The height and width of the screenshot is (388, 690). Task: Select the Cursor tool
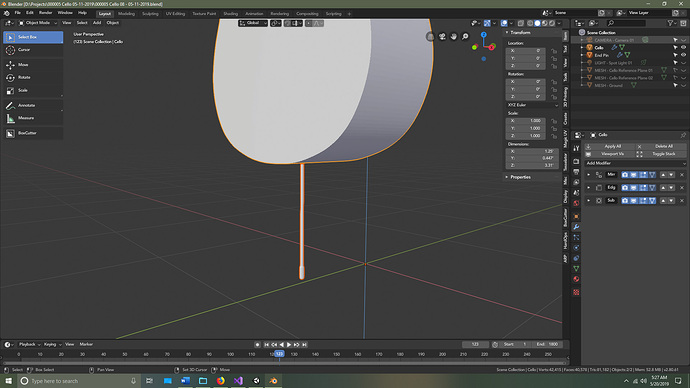click(x=33, y=50)
